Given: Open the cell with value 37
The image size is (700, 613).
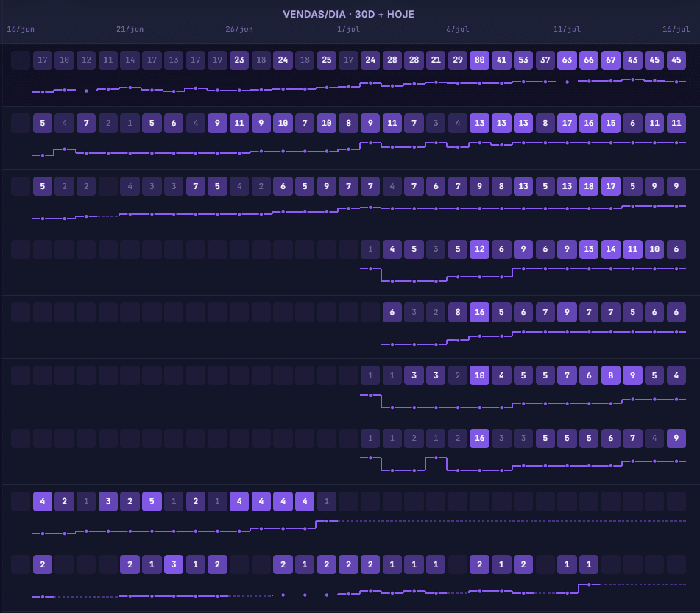Looking at the screenshot, I should click(545, 60).
